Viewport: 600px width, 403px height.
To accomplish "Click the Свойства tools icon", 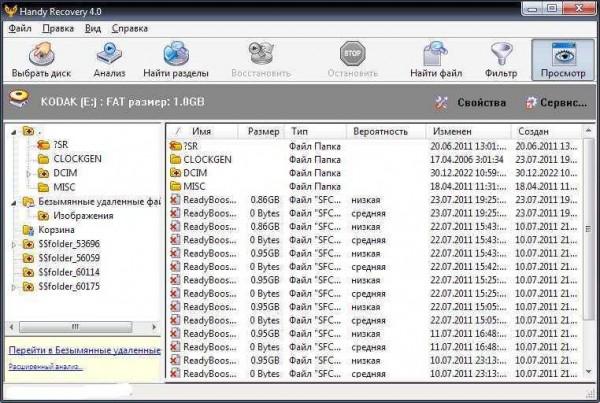I will coord(441,103).
